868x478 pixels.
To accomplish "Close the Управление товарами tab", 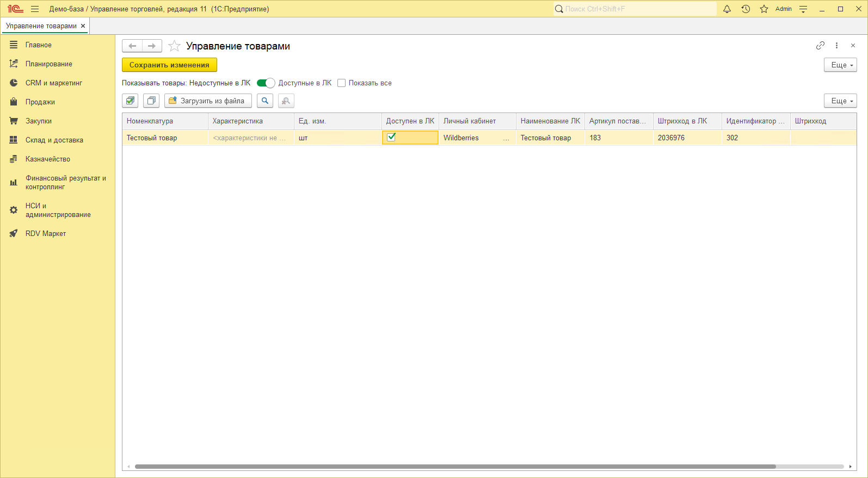I will pos(83,26).
